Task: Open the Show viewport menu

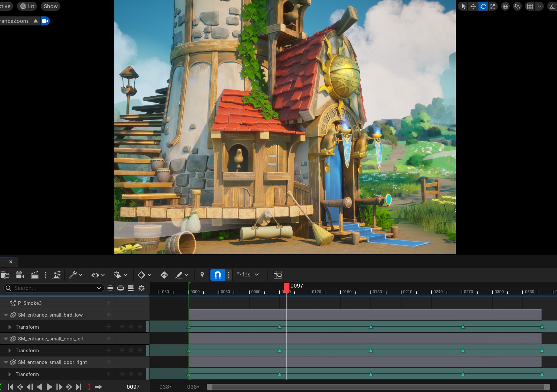Action: (x=51, y=6)
